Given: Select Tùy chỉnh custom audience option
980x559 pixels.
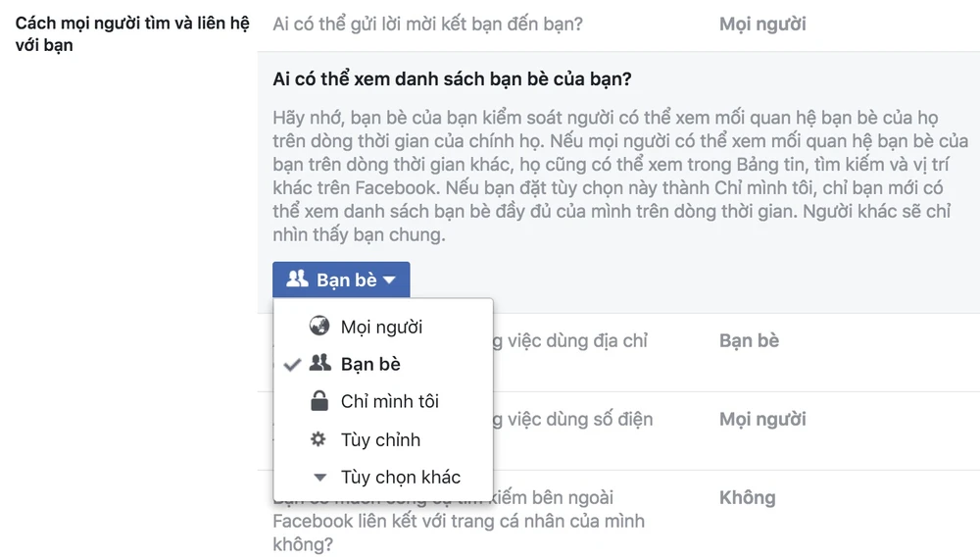Looking at the screenshot, I should click(x=380, y=440).
